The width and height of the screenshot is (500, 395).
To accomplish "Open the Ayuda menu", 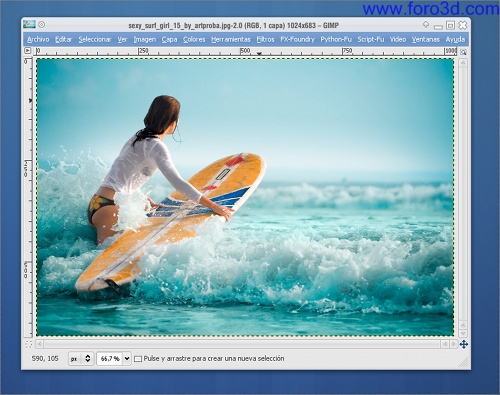I will tap(455, 39).
